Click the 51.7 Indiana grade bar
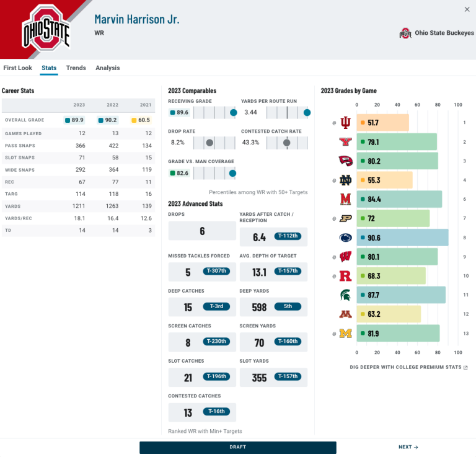 (382, 123)
